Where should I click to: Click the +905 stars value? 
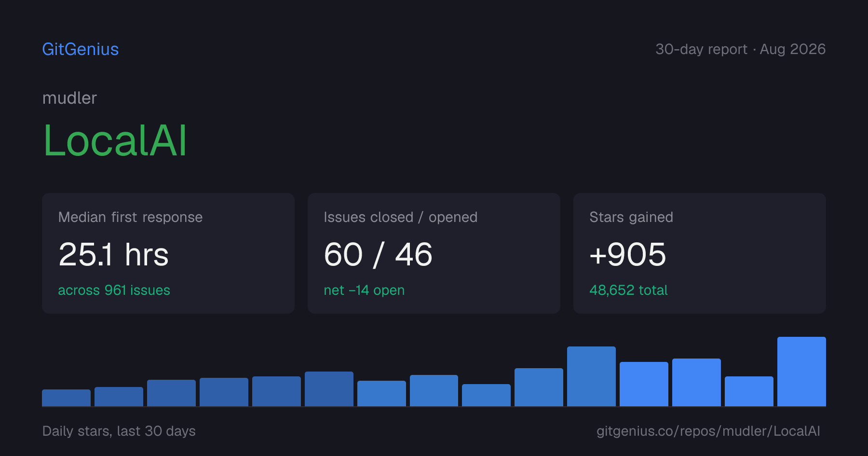(628, 254)
